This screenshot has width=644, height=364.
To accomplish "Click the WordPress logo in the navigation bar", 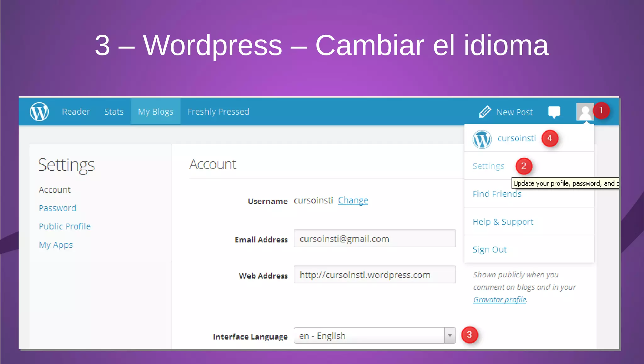I will (39, 111).
